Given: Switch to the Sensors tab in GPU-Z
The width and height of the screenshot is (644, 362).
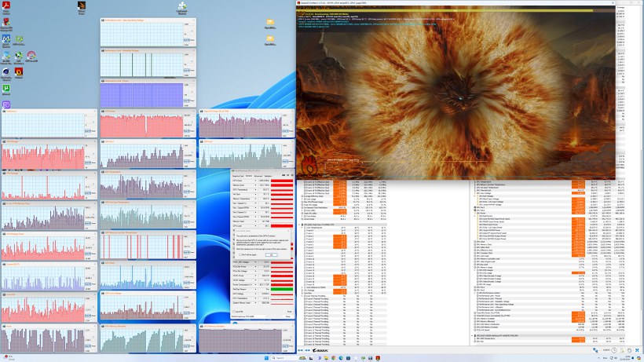Looking at the screenshot, I should (249, 177).
